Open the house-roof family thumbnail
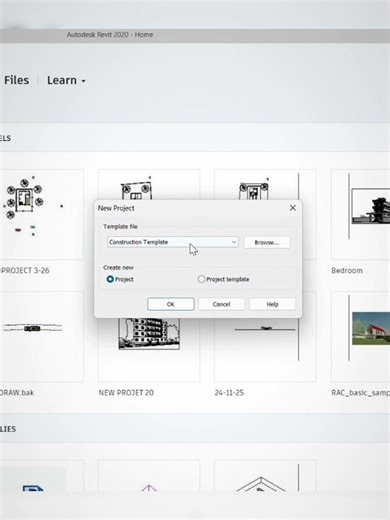The height and width of the screenshot is (520, 390). coord(265,476)
